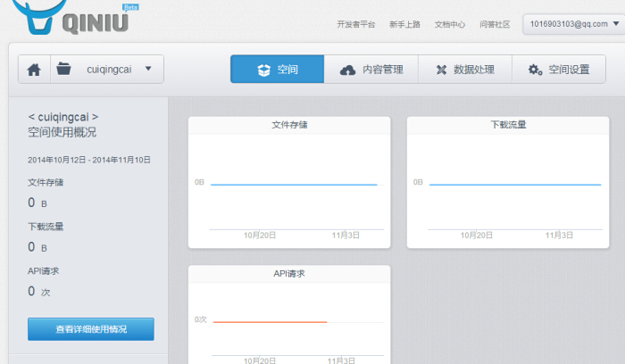Click the cloud upload icon in 内容管理
Image resolution: width=625 pixels, height=364 pixels.
tap(347, 70)
